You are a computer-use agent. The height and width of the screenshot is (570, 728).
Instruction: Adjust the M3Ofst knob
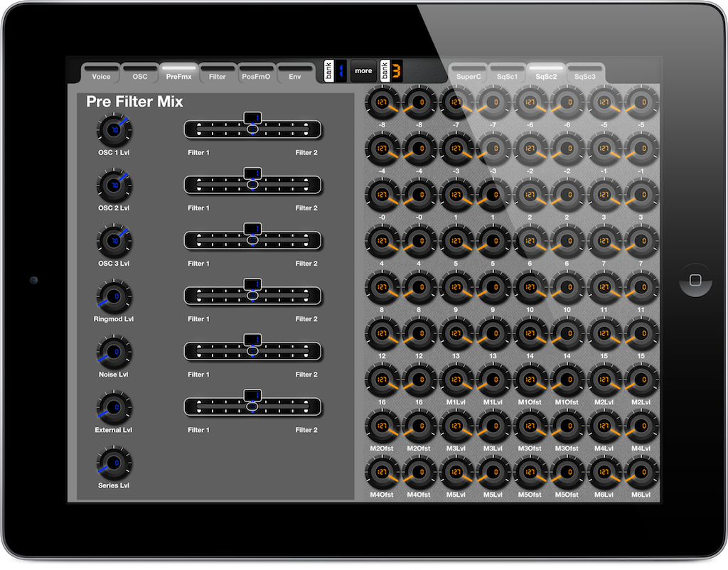point(530,425)
